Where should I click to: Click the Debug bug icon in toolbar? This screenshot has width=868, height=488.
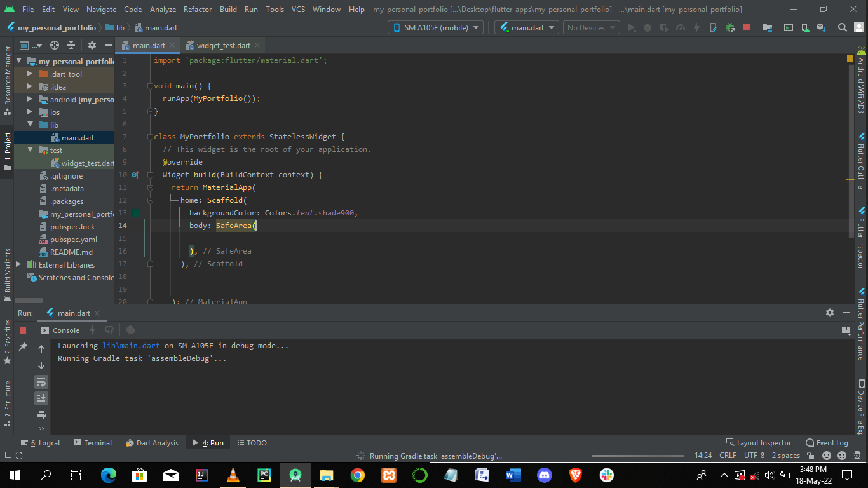648,28
